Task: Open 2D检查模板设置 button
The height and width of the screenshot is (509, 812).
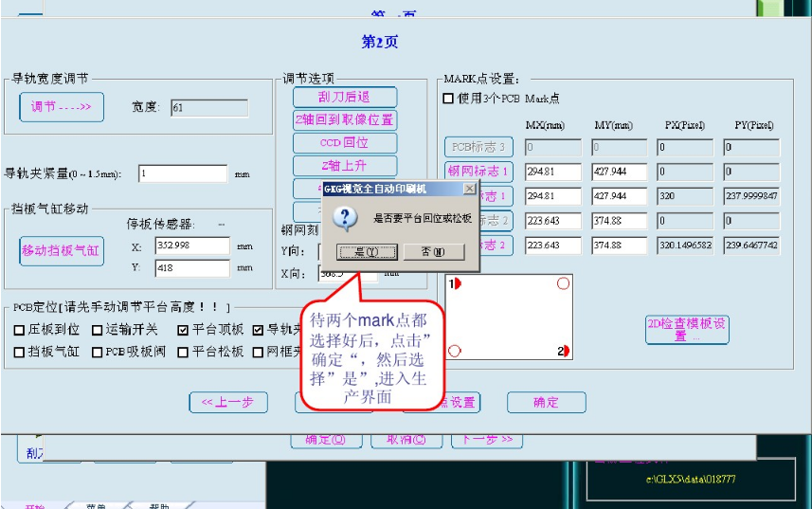Action: (687, 329)
